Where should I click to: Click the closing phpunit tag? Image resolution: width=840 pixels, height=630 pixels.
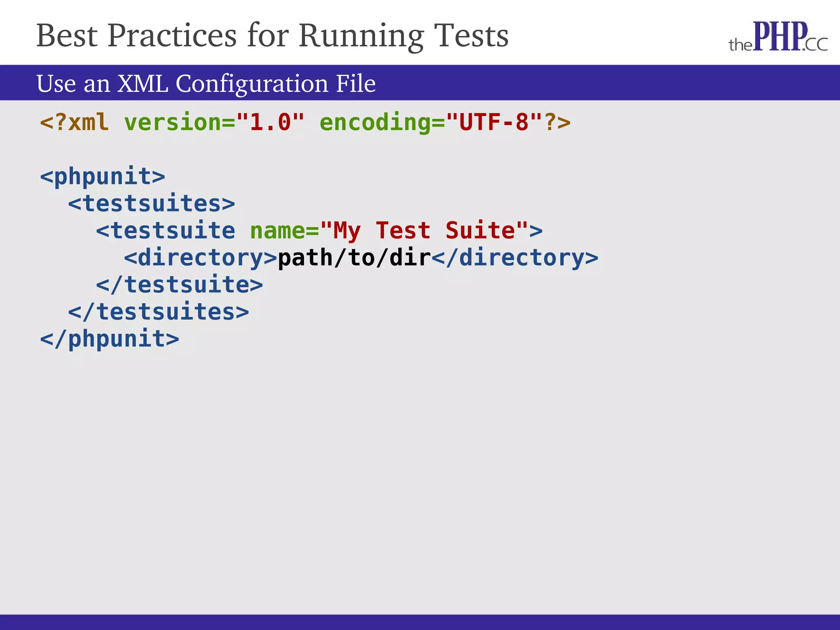110,339
